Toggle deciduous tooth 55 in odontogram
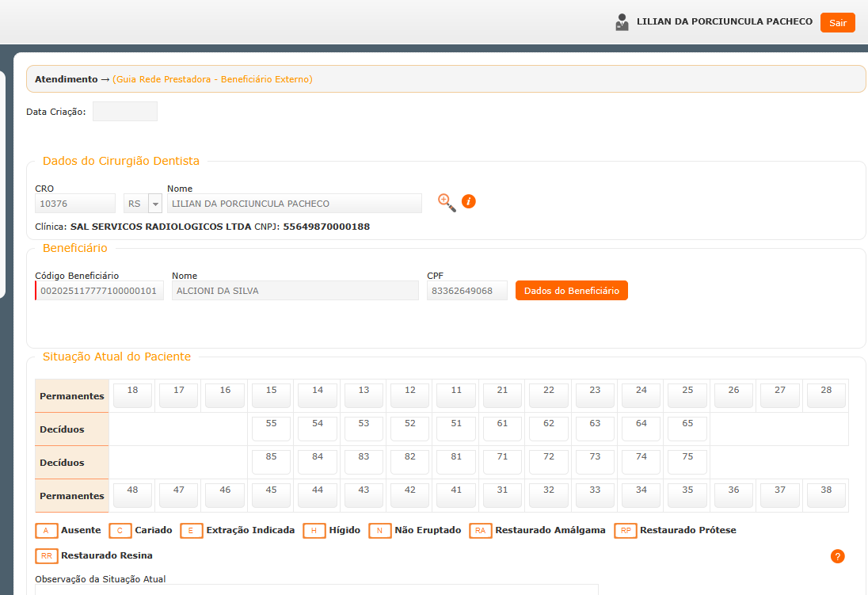Screen dimensions: 868x595 pos(271,429)
